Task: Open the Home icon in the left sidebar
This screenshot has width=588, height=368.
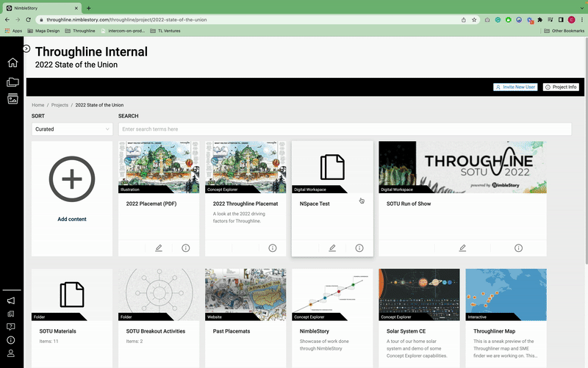Action: click(12, 62)
